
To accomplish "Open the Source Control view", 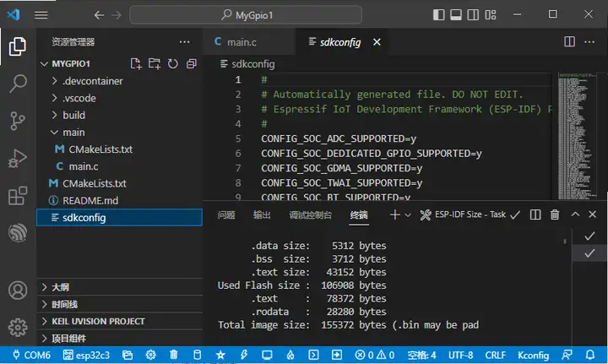I will [x=17, y=121].
